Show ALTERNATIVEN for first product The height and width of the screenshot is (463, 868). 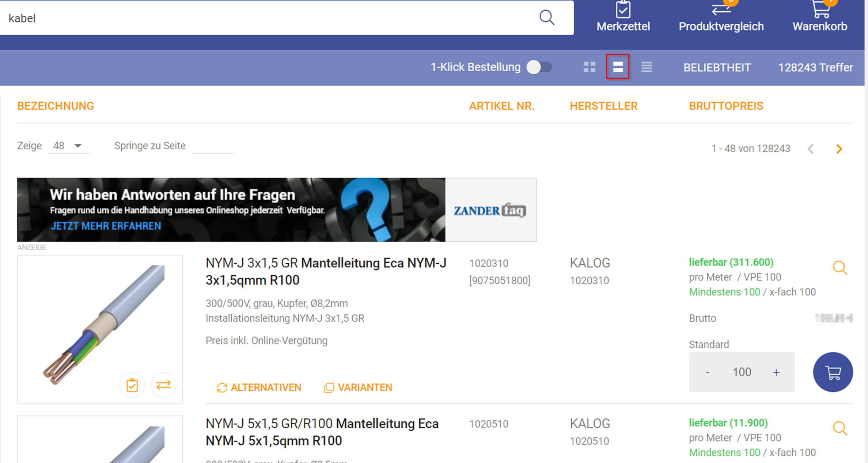(259, 387)
